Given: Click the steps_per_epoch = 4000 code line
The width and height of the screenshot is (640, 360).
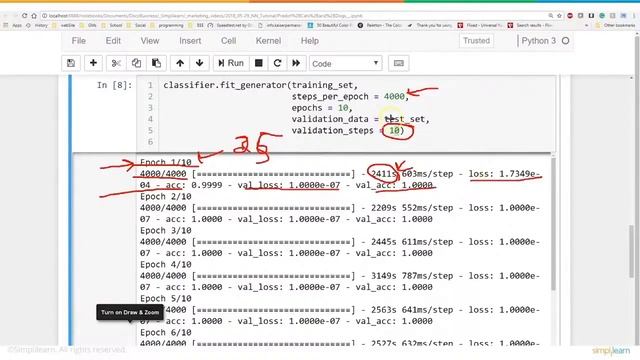Looking at the screenshot, I should [350, 96].
